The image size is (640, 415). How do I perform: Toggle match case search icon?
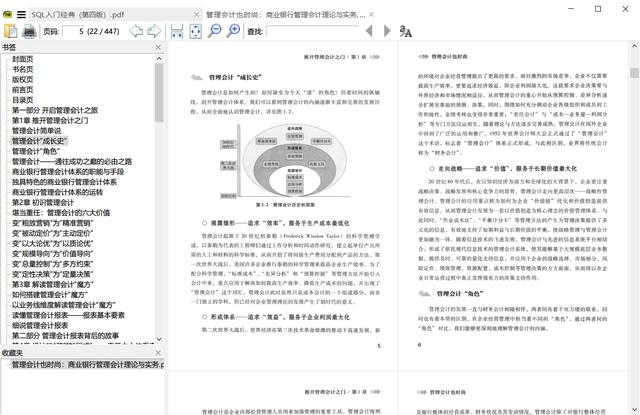(x=405, y=31)
